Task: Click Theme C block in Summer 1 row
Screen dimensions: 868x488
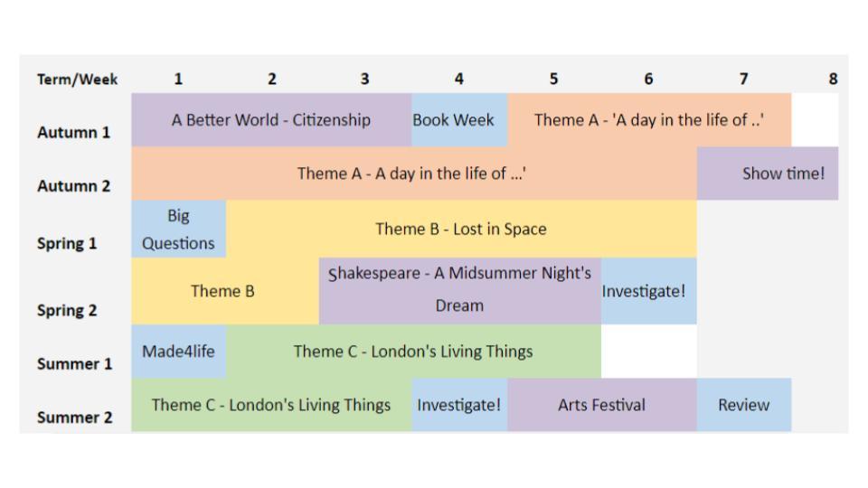Action: pos(413,352)
